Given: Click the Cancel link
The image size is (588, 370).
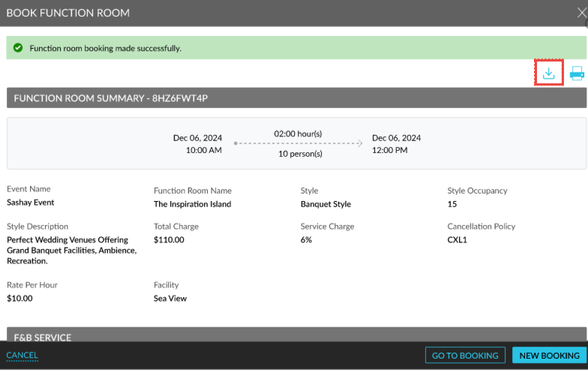Looking at the screenshot, I should pyautogui.click(x=22, y=355).
